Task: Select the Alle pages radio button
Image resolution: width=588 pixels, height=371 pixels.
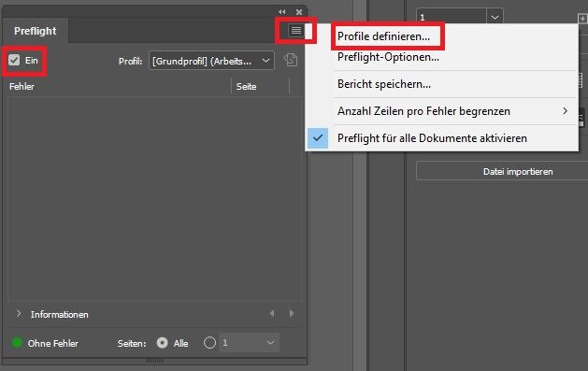Action: (x=163, y=343)
